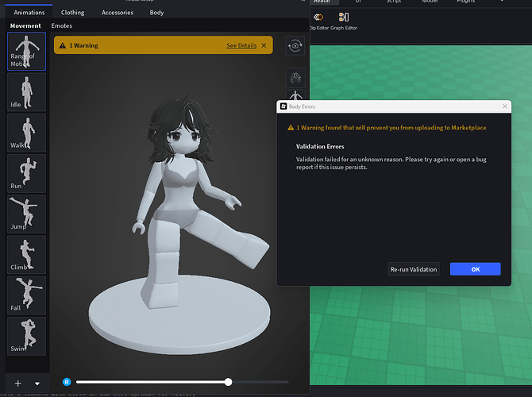This screenshot has width=532, height=397.
Task: Click the Roblox logo in dialog title
Action: (x=283, y=106)
